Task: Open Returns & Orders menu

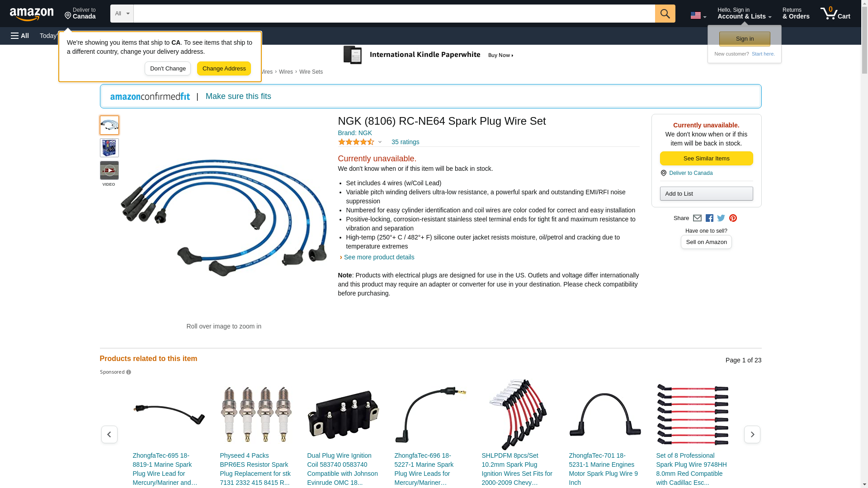Action: coord(796,14)
